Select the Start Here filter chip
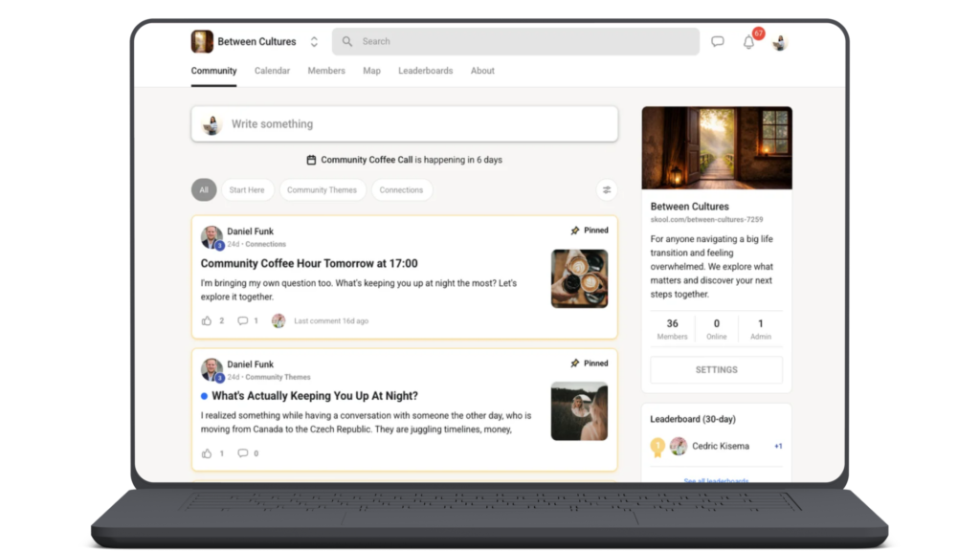980x551 pixels. coord(247,190)
